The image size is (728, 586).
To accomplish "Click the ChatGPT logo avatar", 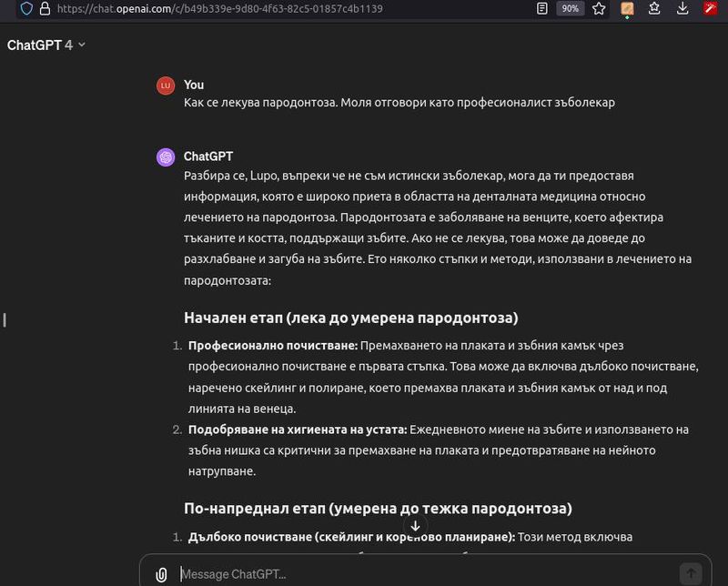I will (x=165, y=157).
